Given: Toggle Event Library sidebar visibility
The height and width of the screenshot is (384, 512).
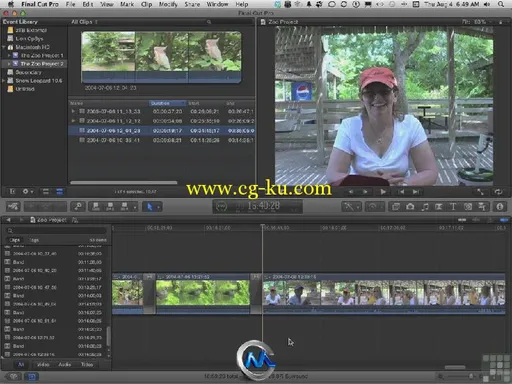Looking at the screenshot, I should click(12, 192).
